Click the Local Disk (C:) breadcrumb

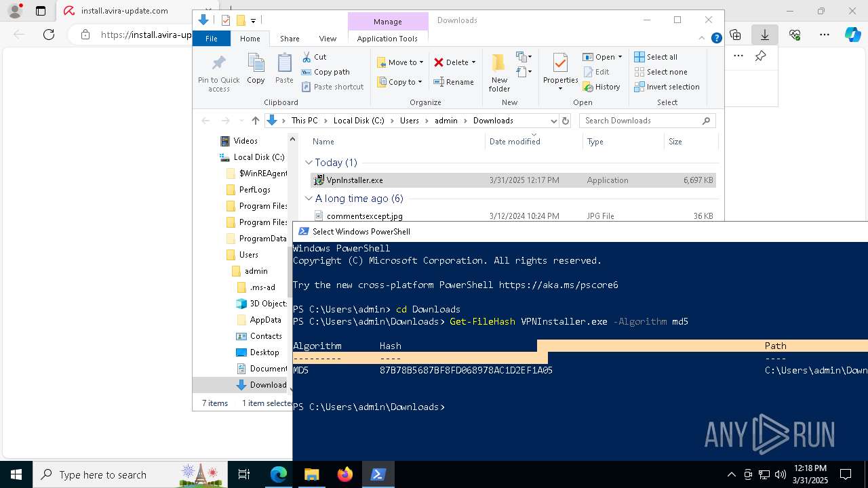click(x=359, y=121)
